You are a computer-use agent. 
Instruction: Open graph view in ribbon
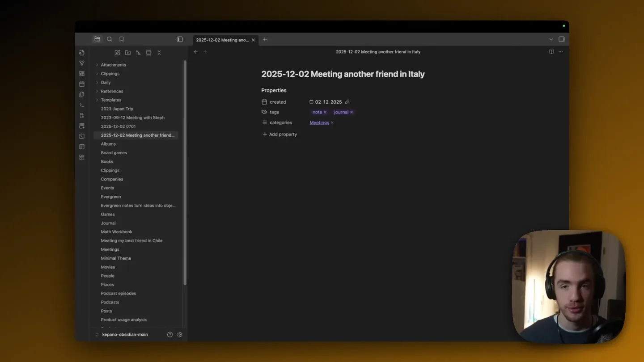(82, 63)
